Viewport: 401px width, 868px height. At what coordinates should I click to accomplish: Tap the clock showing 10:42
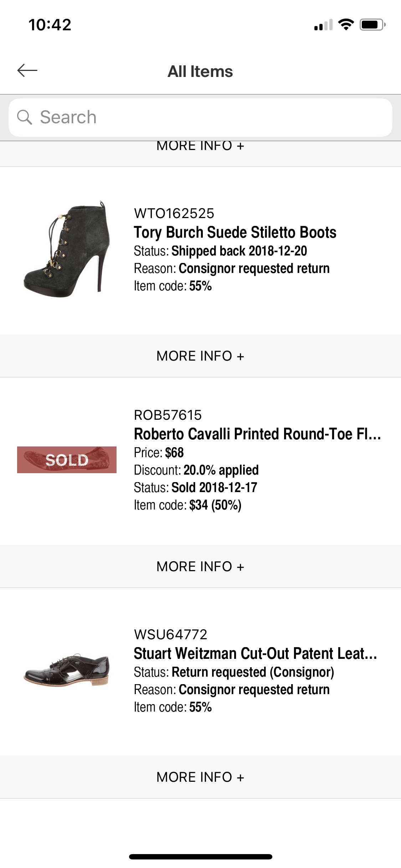[x=50, y=25]
